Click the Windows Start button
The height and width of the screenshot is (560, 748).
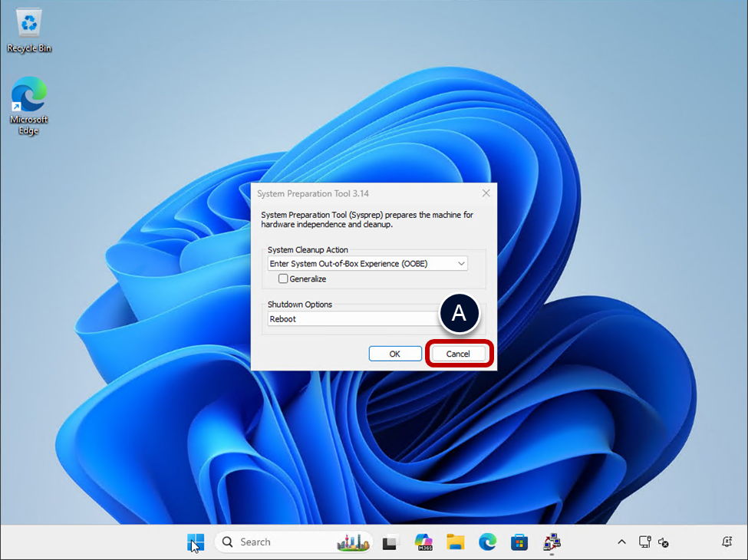[x=196, y=542]
